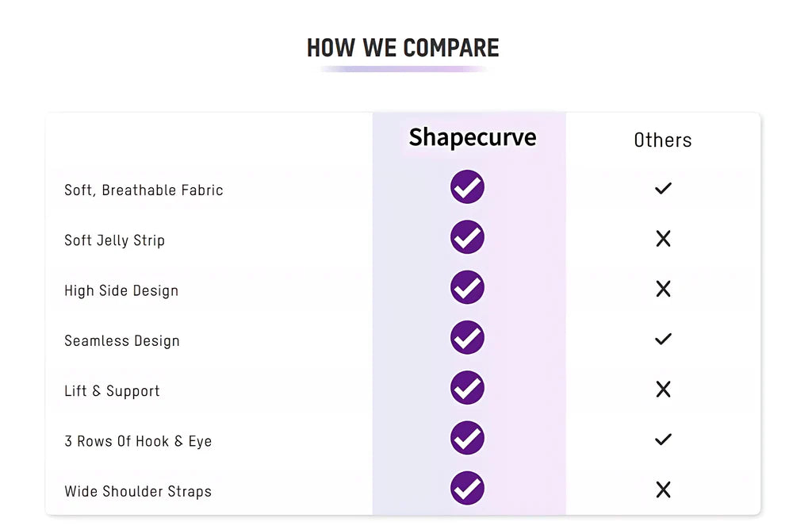
Task: Click the Others checkmark for Seamless Design
Action: (x=663, y=339)
